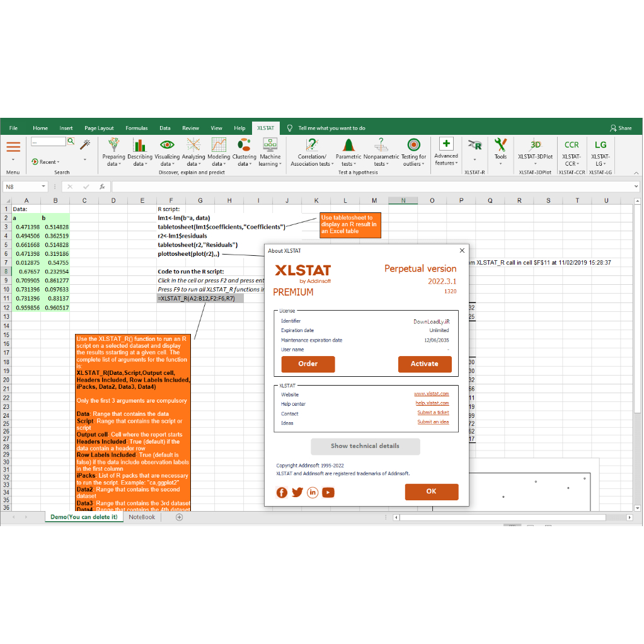This screenshot has height=644, width=644.
Task: Click the Tell me lightbulb icon
Action: pos(290,128)
